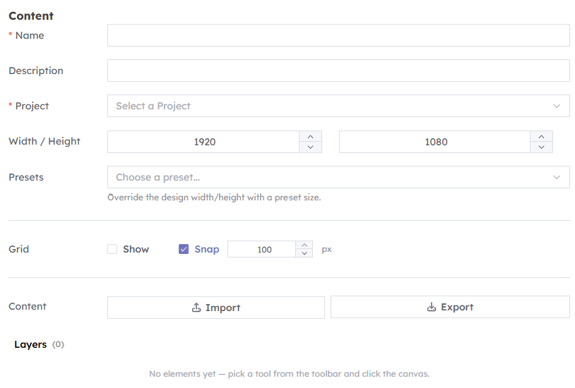
Task: Click the download icon on Export button
Action: (431, 307)
